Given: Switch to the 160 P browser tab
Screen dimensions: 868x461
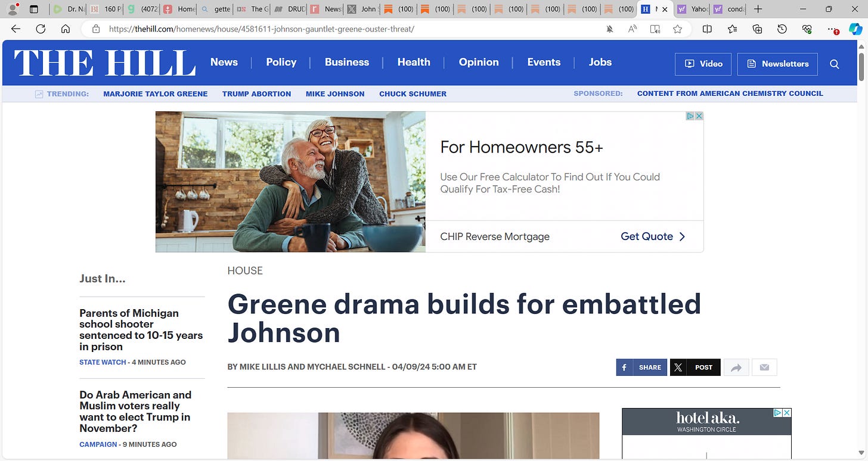Looking at the screenshot, I should click(x=105, y=9).
